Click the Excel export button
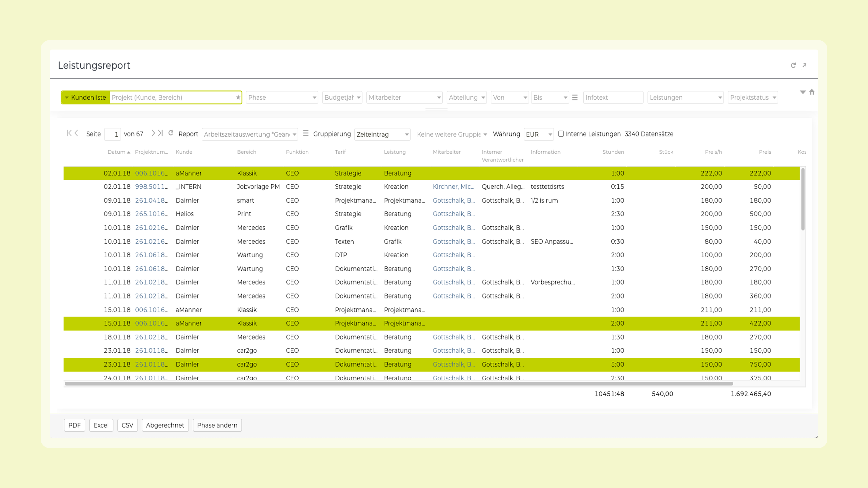Screen dimensions: 868x488 point(101,425)
